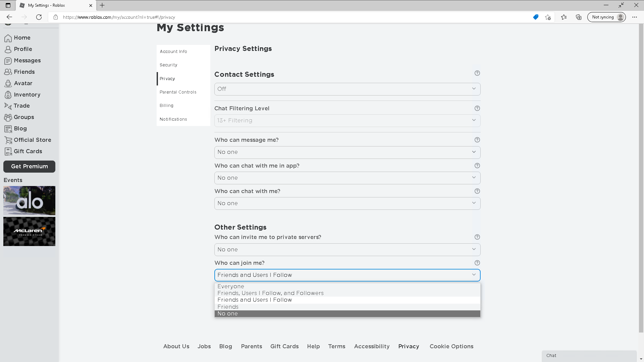Show help for Chat Filtering Level

coord(477,108)
